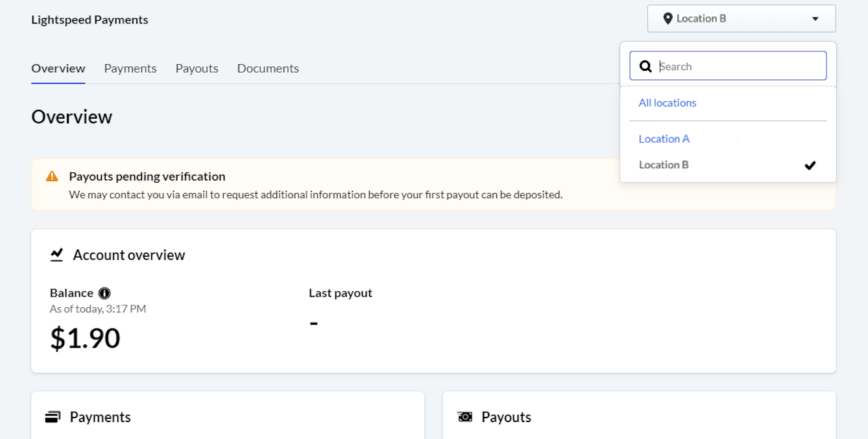Collapse the Location B dropdown arrow

pos(815,19)
